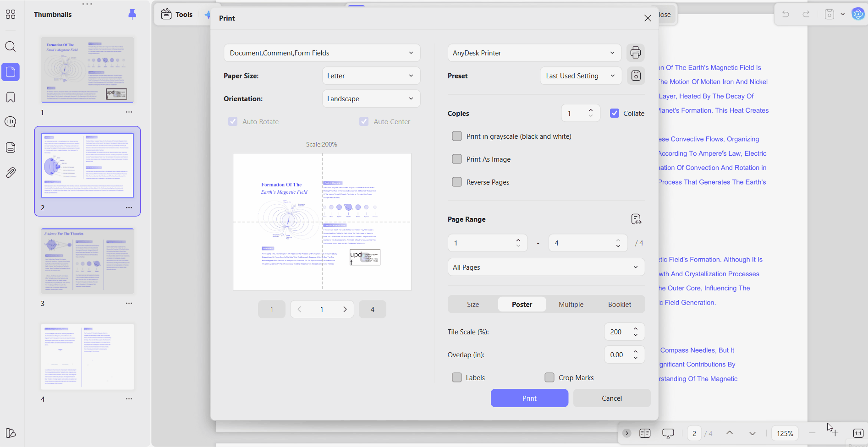Open the AI assistant icon at top right

pyautogui.click(x=858, y=14)
